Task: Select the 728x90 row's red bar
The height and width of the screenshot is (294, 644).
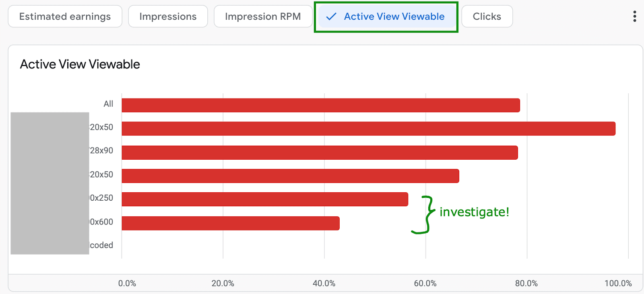Action: [320, 153]
